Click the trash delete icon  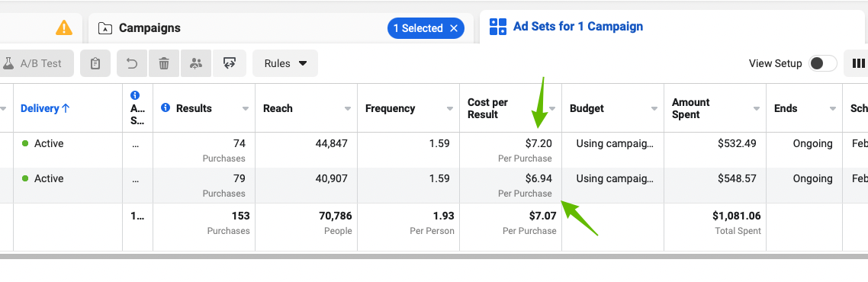[x=164, y=63]
